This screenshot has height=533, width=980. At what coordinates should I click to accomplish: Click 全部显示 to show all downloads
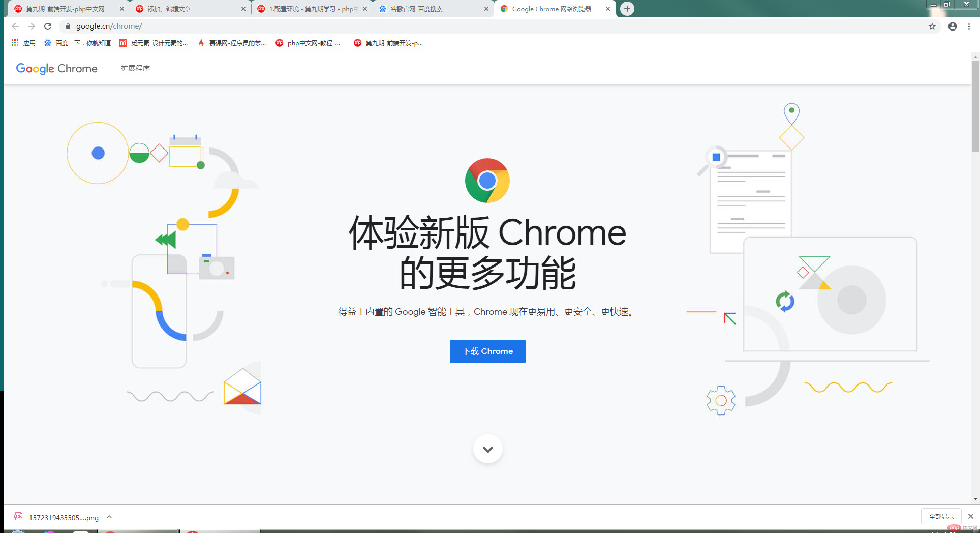click(x=941, y=516)
